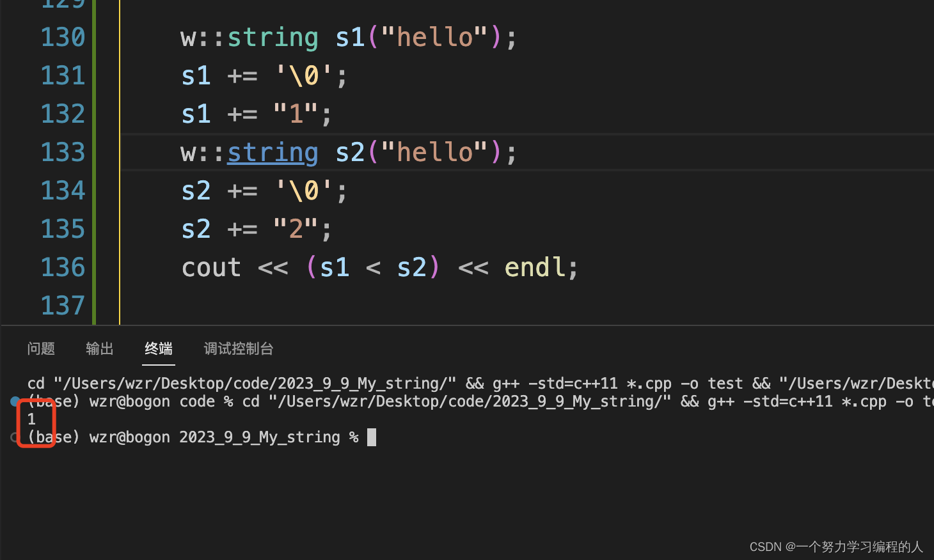
Task: Click line number 130 in gutter
Action: 63,37
